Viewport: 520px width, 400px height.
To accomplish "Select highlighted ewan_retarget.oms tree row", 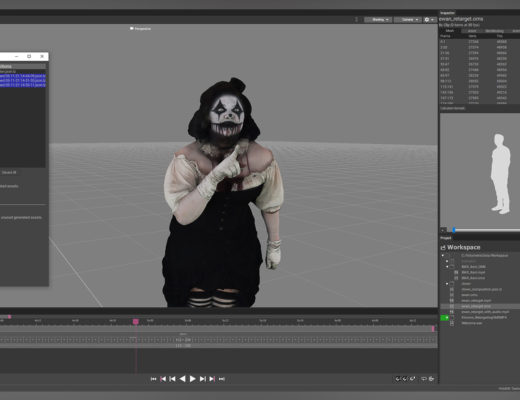I will click(480, 306).
